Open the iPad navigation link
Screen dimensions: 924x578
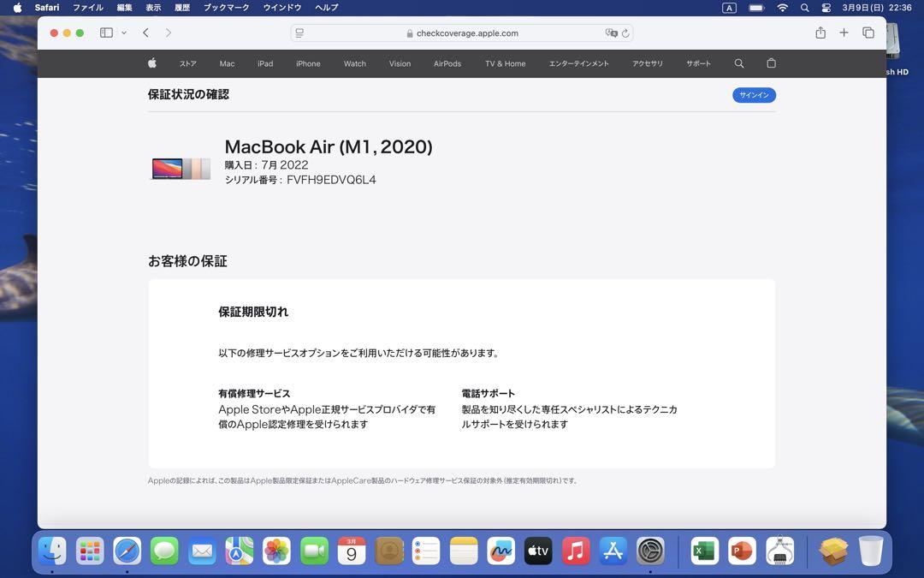265,63
